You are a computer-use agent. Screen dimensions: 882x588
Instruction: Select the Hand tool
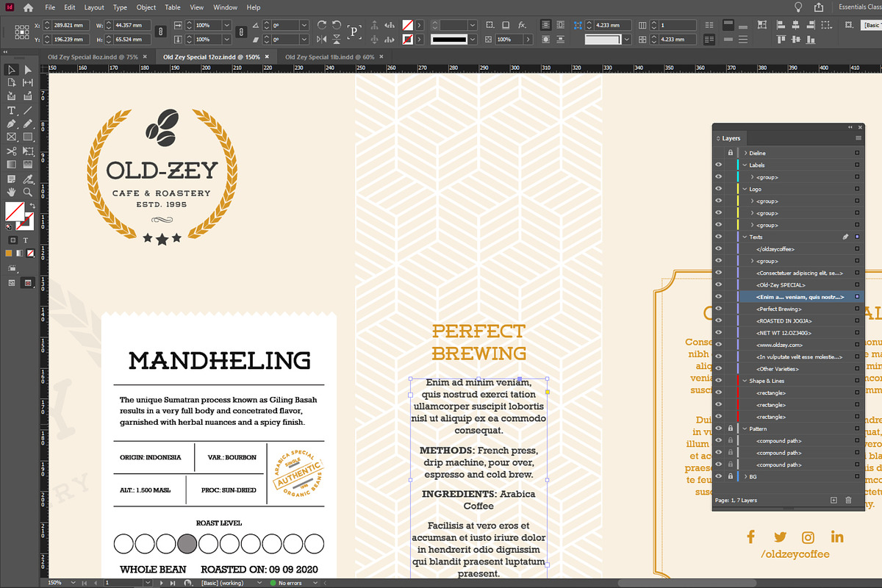[x=11, y=192]
